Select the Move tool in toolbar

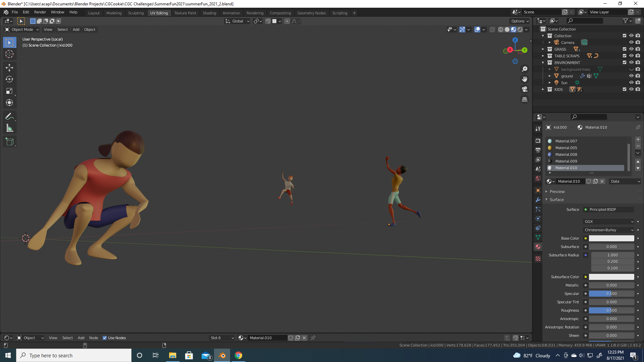coord(9,68)
